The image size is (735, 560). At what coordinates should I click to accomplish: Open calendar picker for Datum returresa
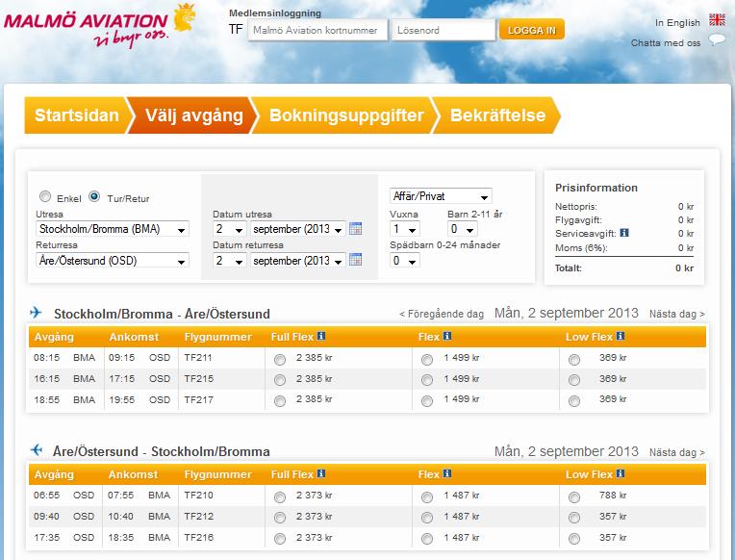pos(355,260)
